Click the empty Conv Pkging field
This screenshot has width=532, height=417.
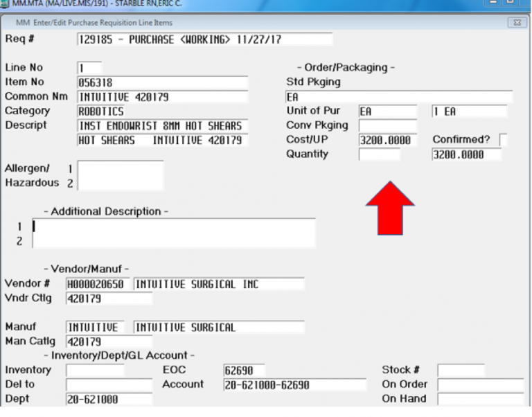click(388, 126)
